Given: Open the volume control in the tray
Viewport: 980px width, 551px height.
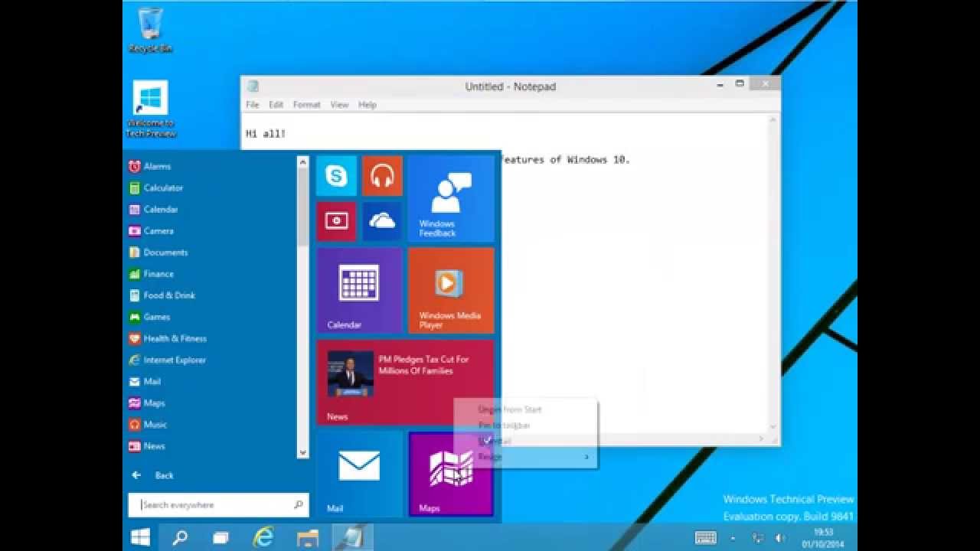Looking at the screenshot, I should pos(779,538).
